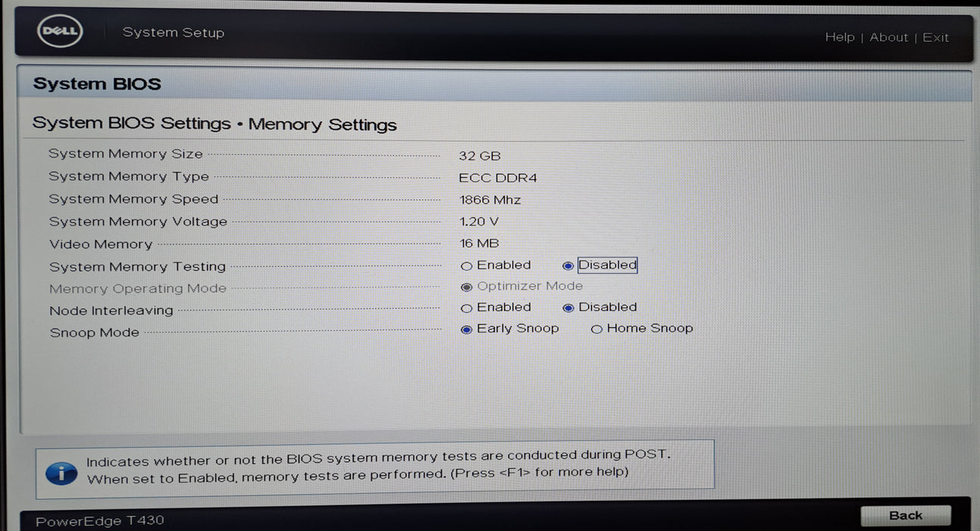Choose Home Snoop mode

coord(596,329)
